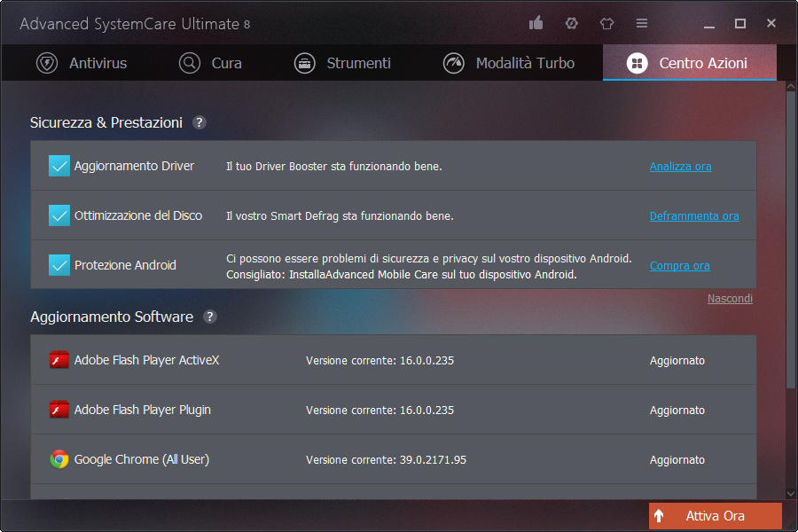Screen dimensions: 798x532
Task: Disable the Protezione Android checkbox
Action: (x=59, y=265)
